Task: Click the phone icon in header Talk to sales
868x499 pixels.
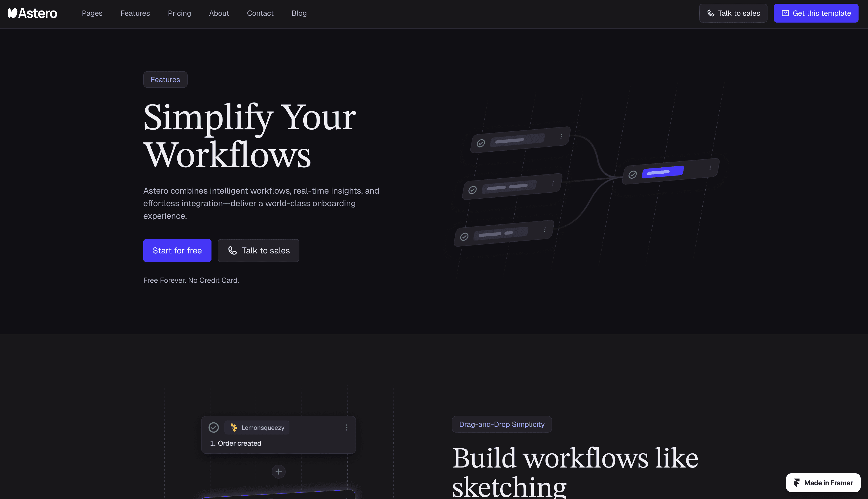Action: (711, 13)
